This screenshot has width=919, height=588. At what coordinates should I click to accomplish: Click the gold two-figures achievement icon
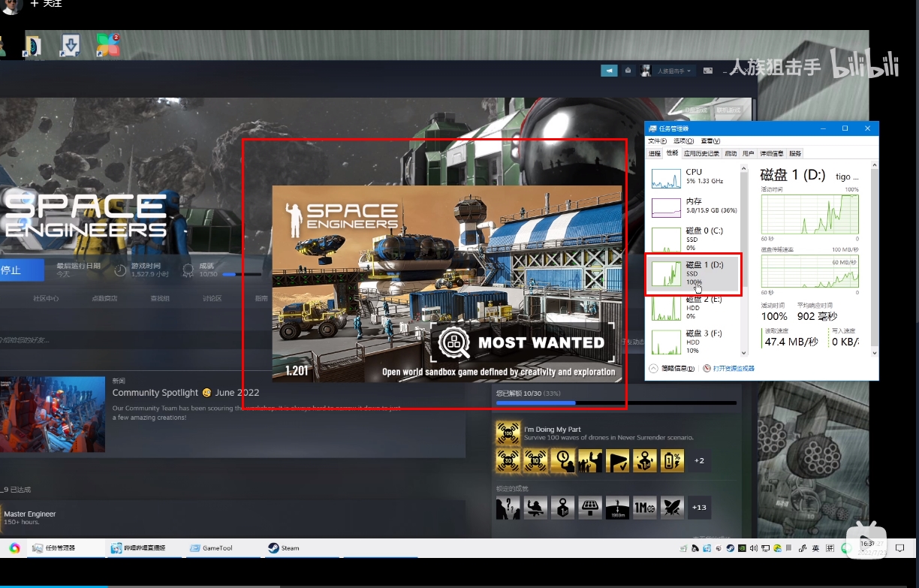590,460
